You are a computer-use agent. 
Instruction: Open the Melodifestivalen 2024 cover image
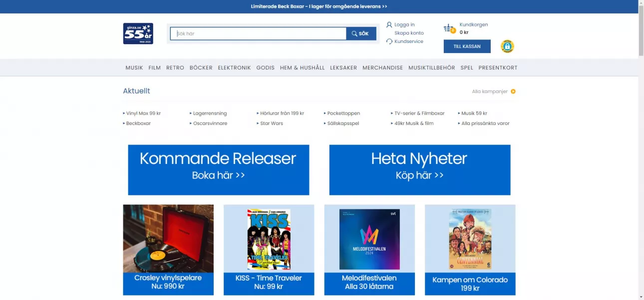[x=369, y=239]
